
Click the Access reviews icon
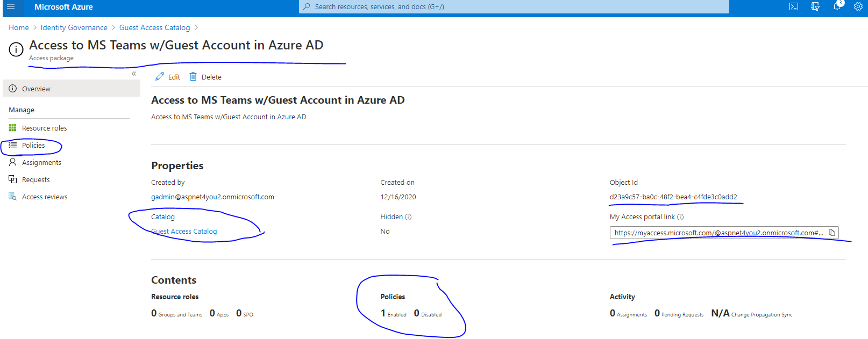point(12,197)
